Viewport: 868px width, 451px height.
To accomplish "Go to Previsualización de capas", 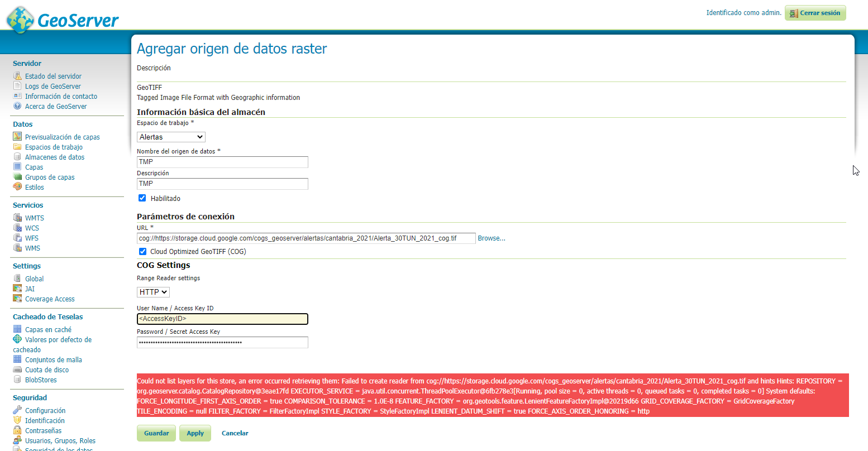I will [x=63, y=137].
